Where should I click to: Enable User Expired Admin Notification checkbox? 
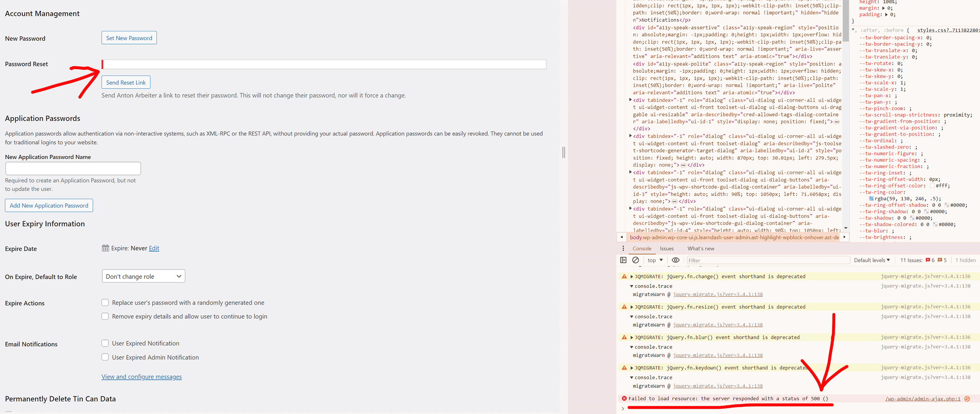tap(105, 357)
